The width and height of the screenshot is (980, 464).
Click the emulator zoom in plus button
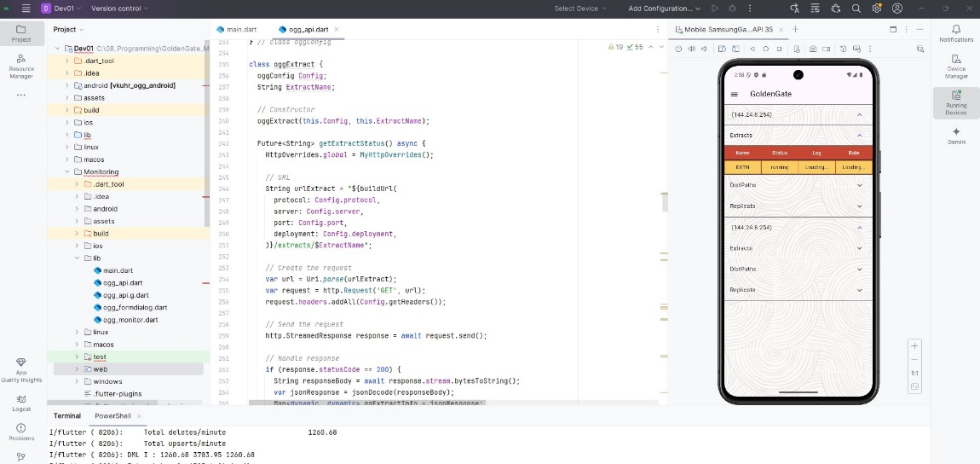click(914, 346)
